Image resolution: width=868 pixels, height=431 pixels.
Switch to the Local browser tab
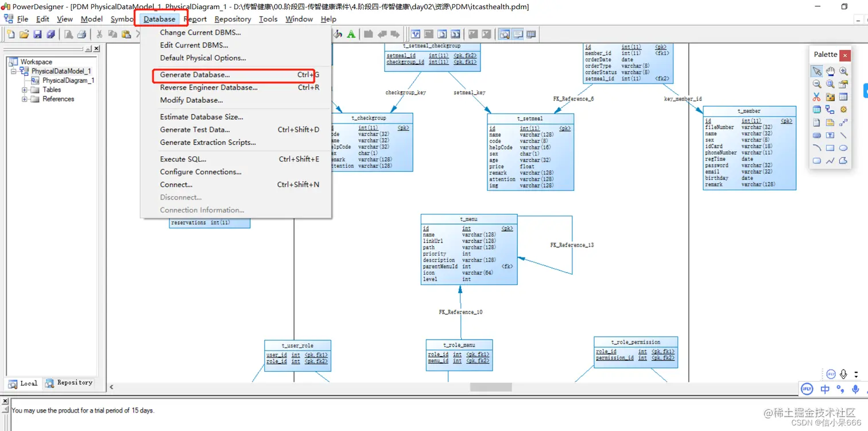tap(23, 383)
